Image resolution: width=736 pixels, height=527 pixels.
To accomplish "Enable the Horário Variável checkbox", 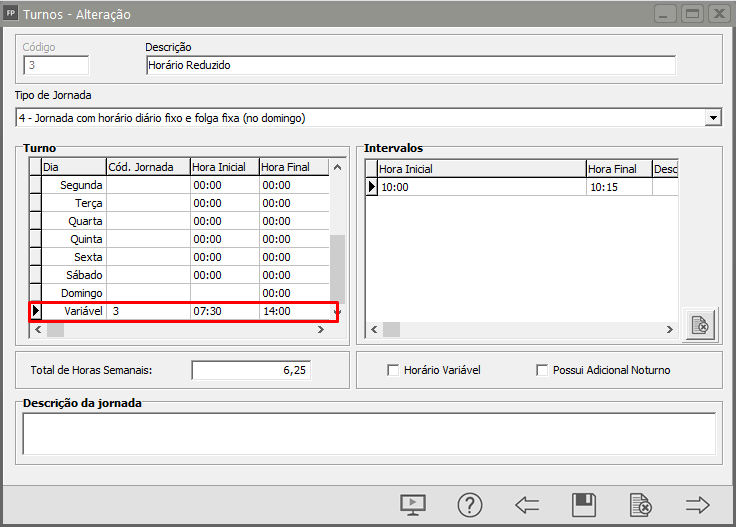I will click(393, 370).
